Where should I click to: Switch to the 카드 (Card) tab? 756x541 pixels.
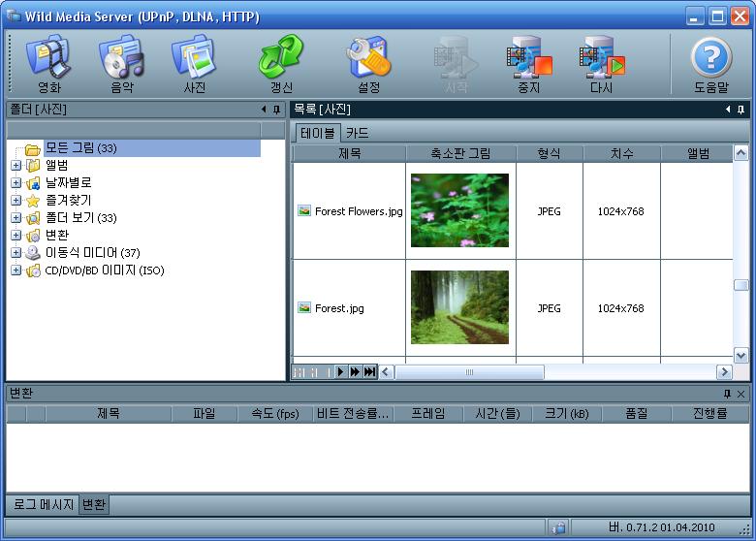point(358,133)
